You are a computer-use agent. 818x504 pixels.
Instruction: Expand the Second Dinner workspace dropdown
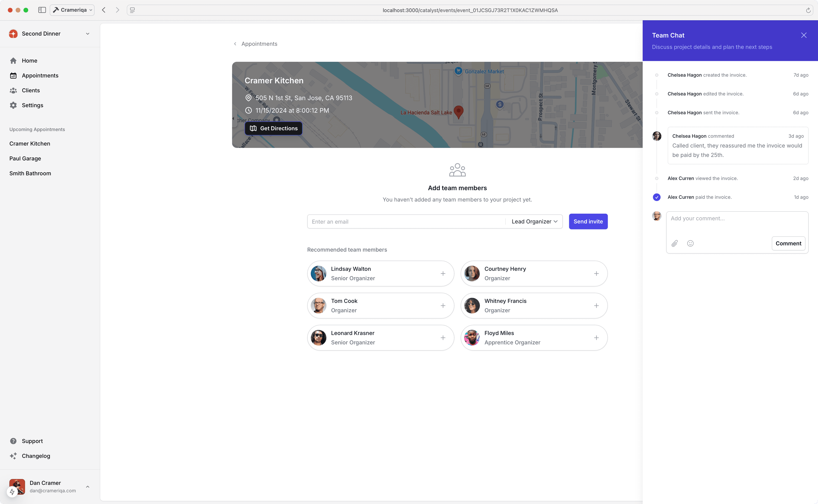tap(87, 34)
